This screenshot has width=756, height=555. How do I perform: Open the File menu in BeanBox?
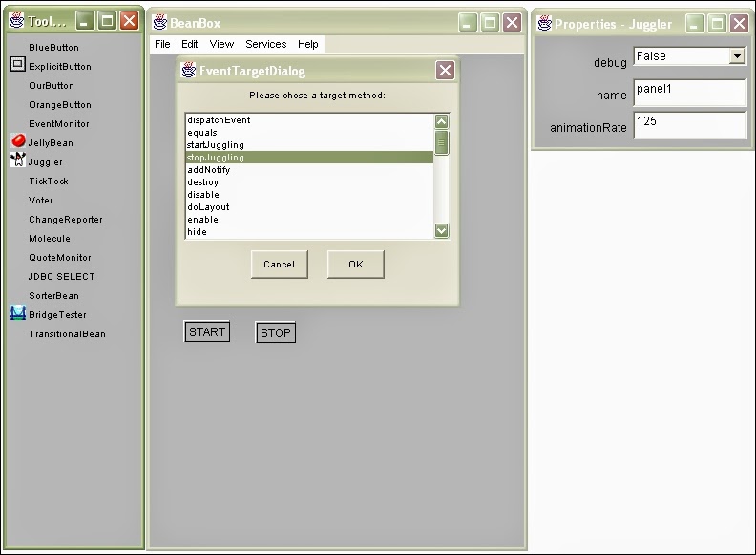pos(162,44)
